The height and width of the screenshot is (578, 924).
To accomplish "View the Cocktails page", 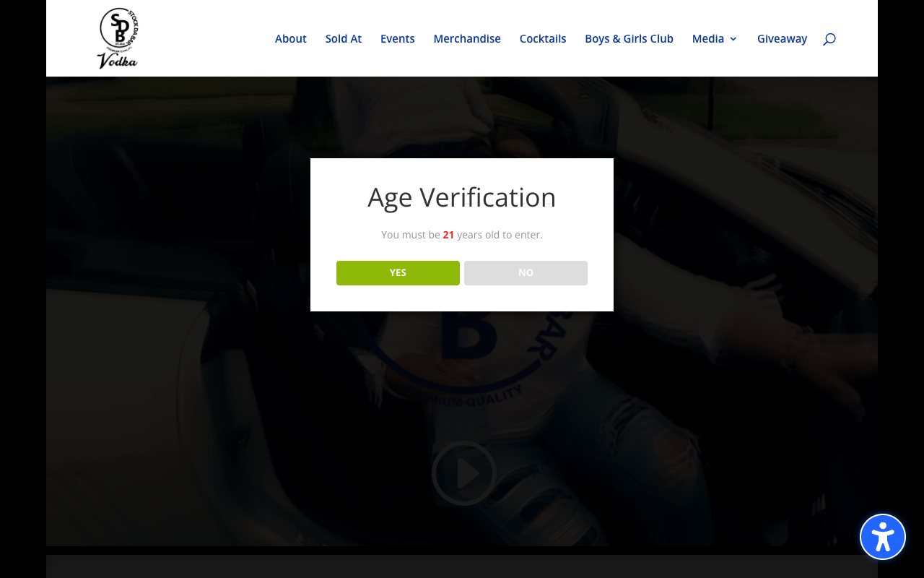I will (x=543, y=39).
